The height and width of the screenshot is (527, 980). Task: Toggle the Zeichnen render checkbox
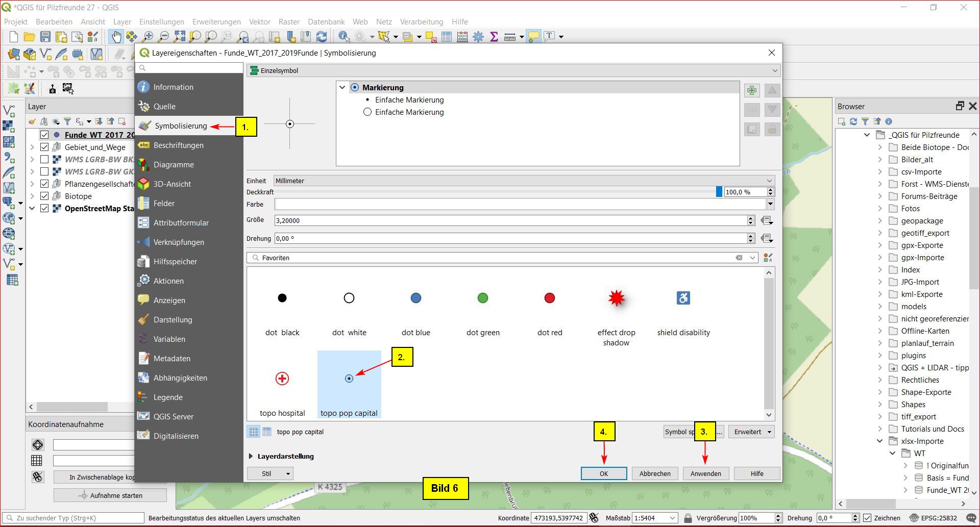pos(867,518)
